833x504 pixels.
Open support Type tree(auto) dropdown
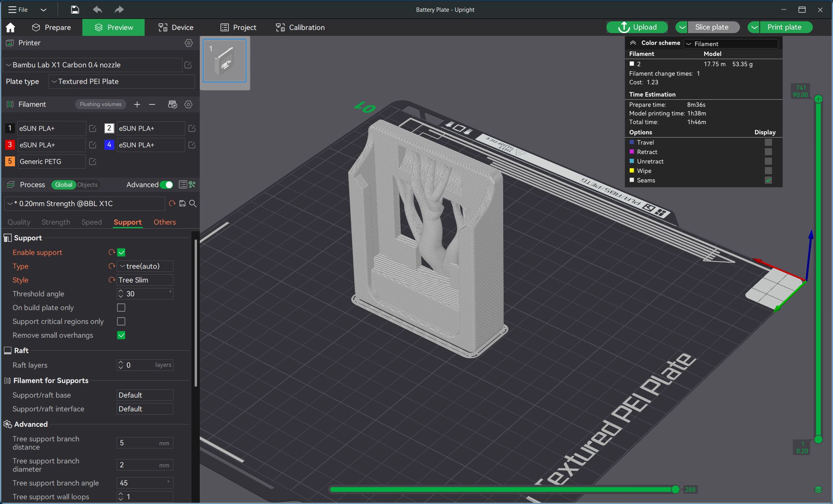click(145, 266)
